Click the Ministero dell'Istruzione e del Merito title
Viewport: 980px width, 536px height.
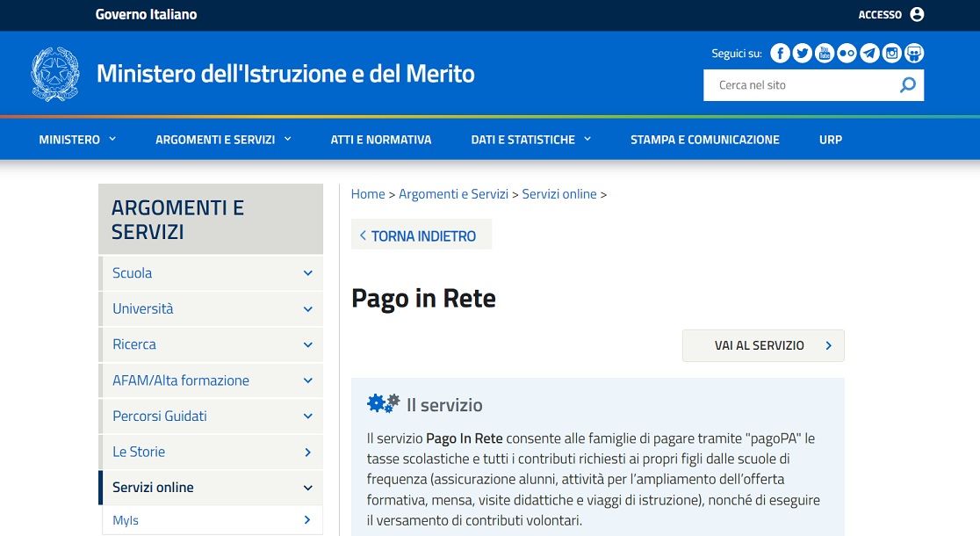click(285, 74)
